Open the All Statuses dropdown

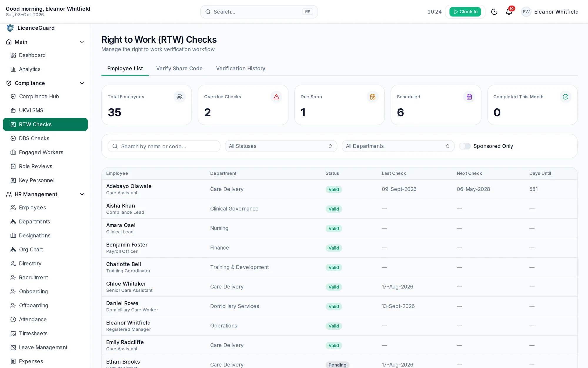281,146
